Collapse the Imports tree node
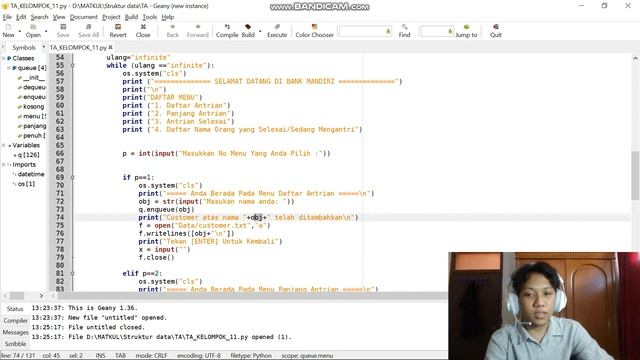 tap(3, 164)
